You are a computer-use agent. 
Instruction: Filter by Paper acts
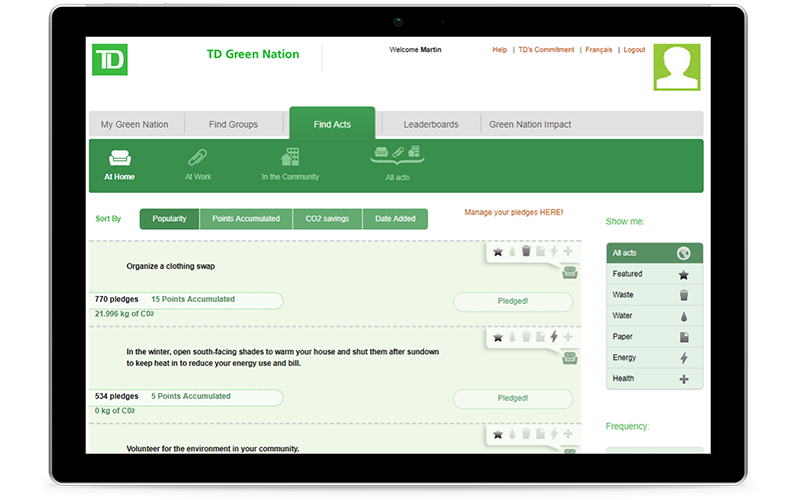pyautogui.click(x=655, y=337)
